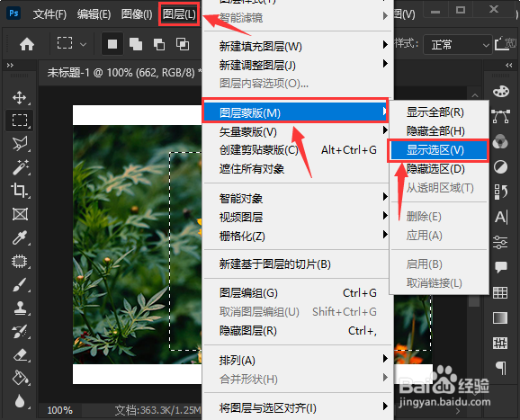This screenshot has height=420, width=520.
Task: Open the Comments speech bubble panel
Action: [x=501, y=266]
